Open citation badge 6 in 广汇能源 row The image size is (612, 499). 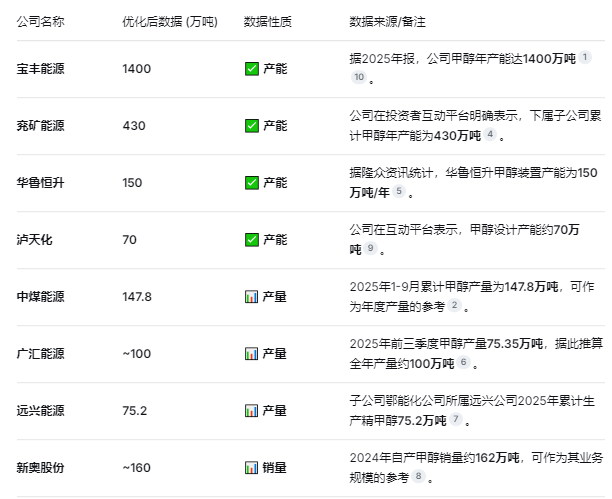[463, 362]
